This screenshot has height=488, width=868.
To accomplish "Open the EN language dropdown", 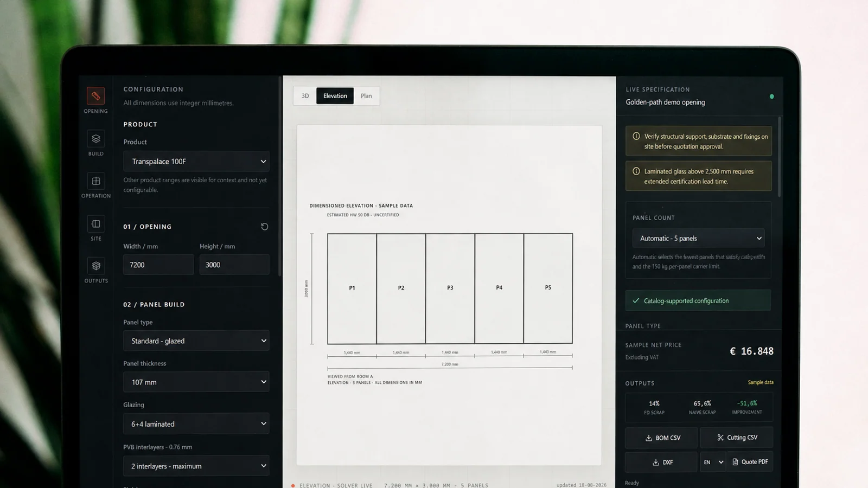I will (713, 462).
